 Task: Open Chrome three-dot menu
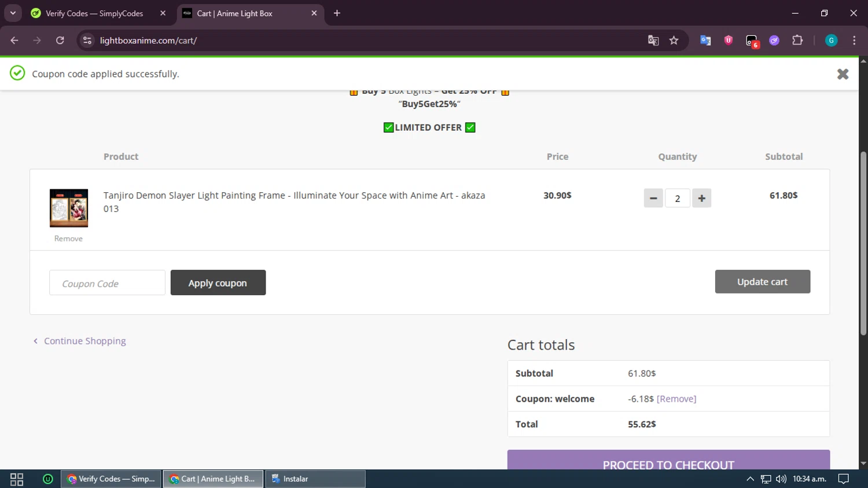854,41
